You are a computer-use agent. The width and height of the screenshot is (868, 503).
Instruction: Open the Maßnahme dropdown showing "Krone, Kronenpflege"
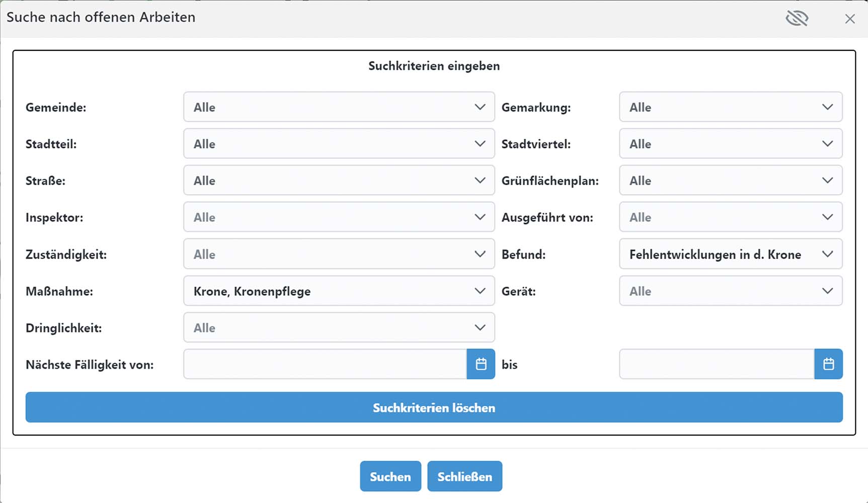[x=339, y=291]
